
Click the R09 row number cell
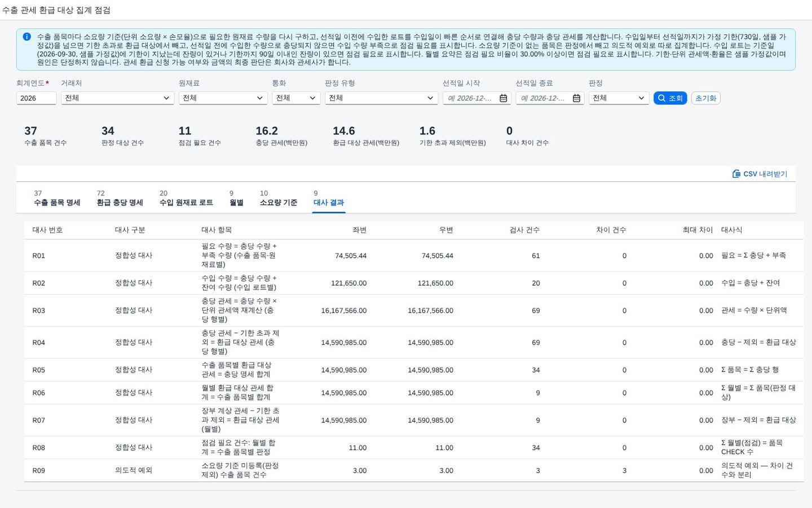(x=38, y=471)
